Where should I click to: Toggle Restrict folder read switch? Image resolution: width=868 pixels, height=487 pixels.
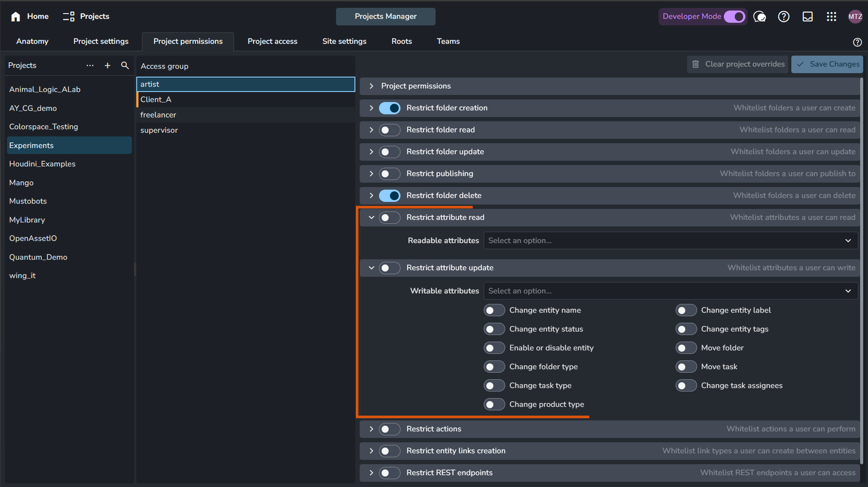pos(389,130)
